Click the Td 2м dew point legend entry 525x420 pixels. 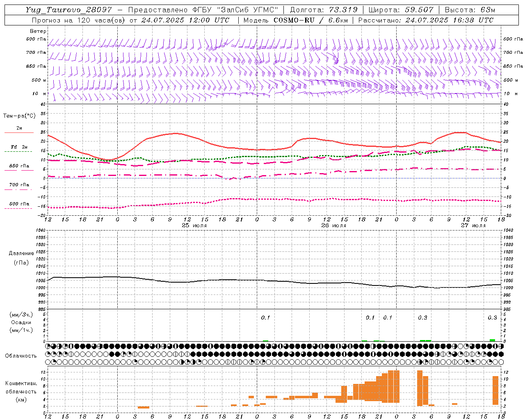(x=19, y=147)
